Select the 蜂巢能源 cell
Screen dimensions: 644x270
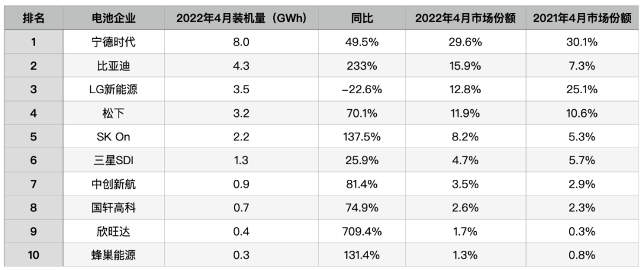pyautogui.click(x=111, y=255)
